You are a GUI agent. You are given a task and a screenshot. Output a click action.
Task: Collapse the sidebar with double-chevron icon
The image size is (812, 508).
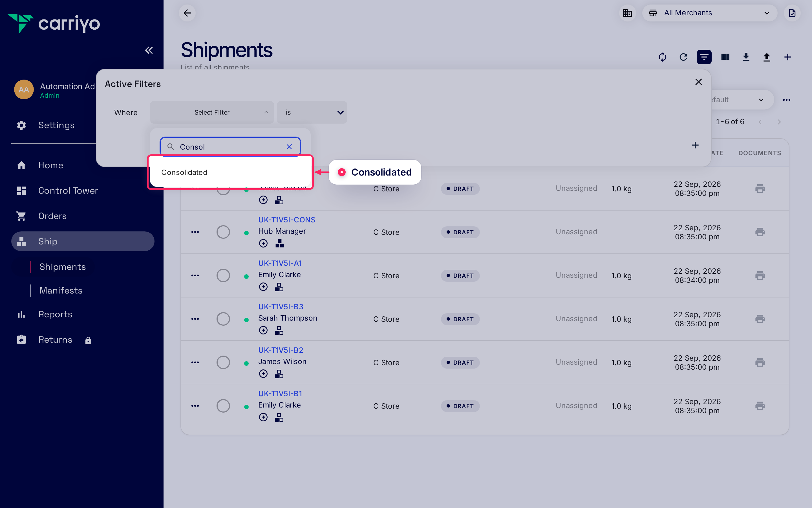pos(149,51)
